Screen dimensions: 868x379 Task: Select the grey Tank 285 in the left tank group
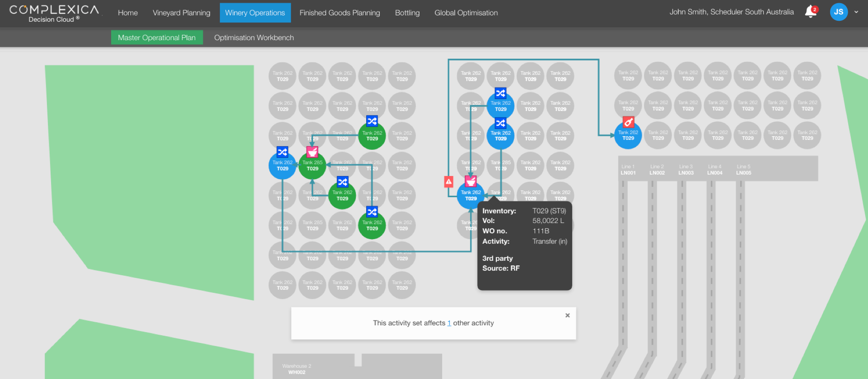pos(313,225)
